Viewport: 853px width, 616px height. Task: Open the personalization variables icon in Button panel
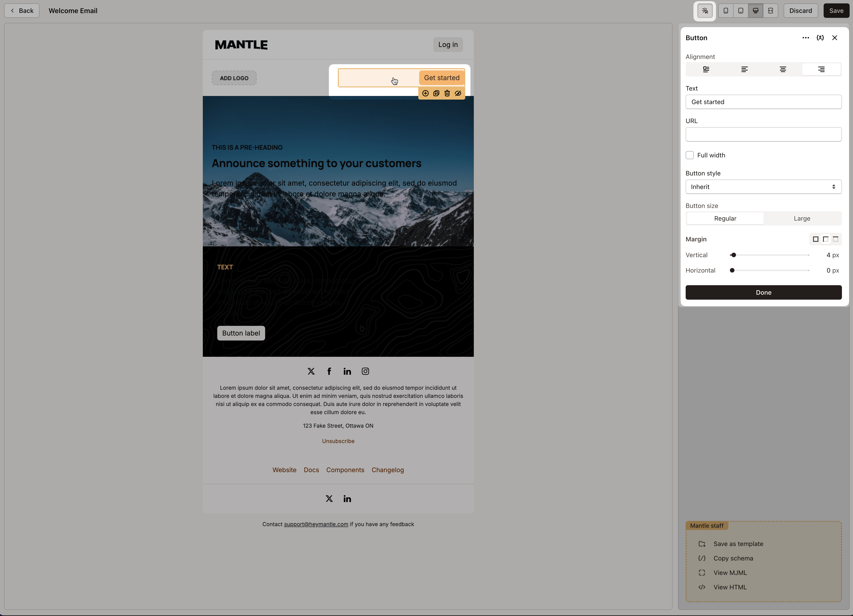[x=820, y=38]
